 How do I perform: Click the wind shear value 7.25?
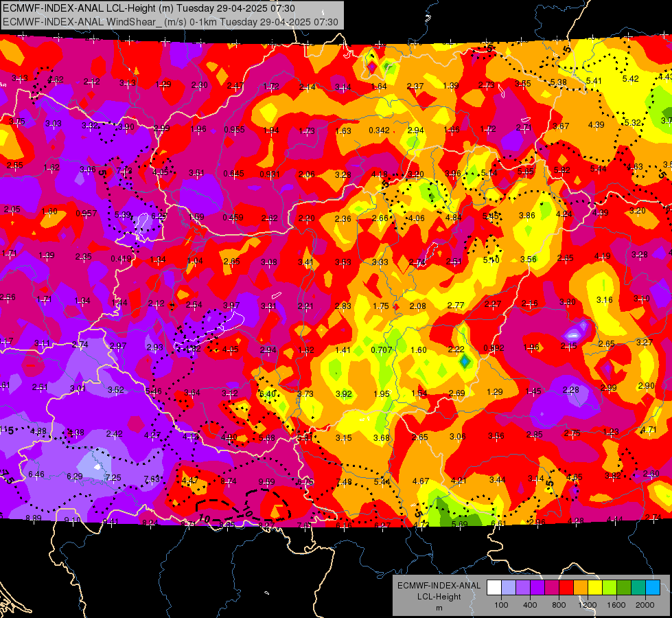[113, 478]
